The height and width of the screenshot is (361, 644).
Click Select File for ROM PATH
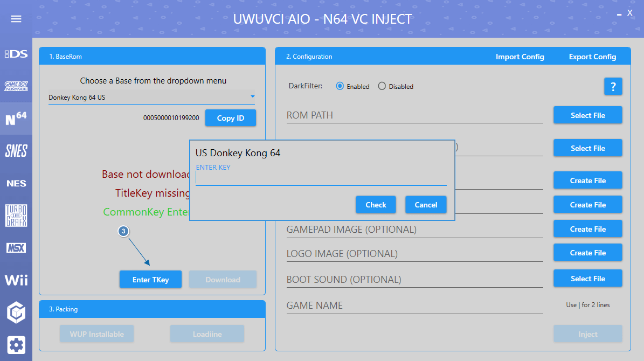tap(587, 115)
